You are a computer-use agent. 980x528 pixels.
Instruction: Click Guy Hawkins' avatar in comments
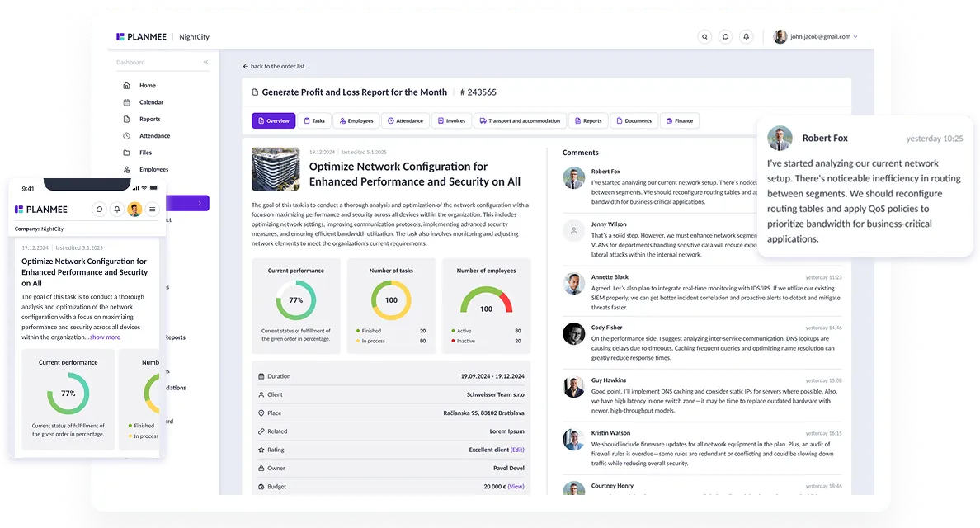click(x=574, y=387)
